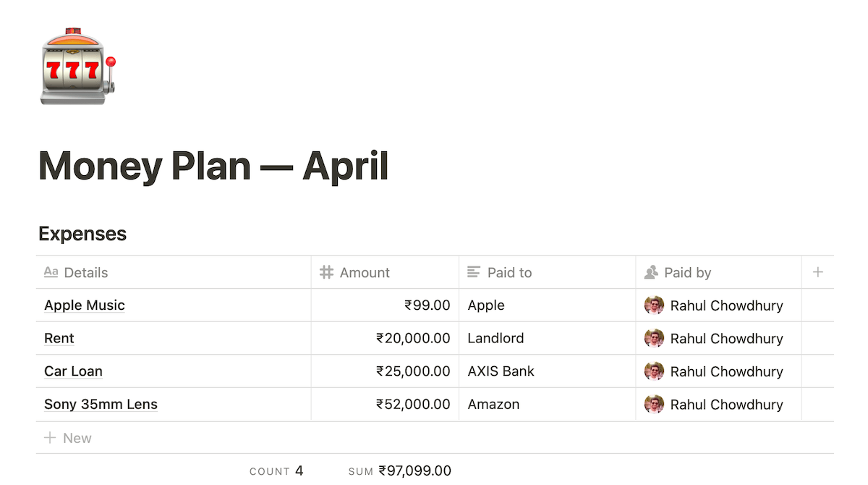Click the Aa icon in Details column header
This screenshot has width=868, height=485.
(51, 272)
